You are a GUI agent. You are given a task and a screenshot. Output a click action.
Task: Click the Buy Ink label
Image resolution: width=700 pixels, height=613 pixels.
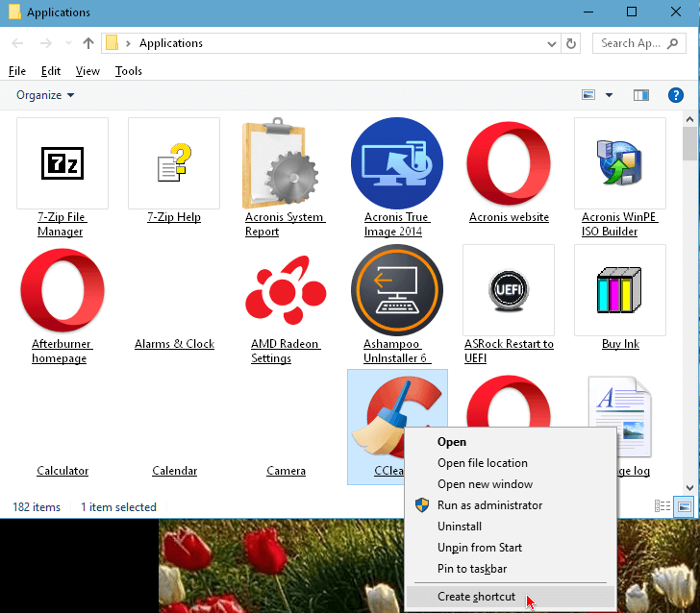pos(620,344)
